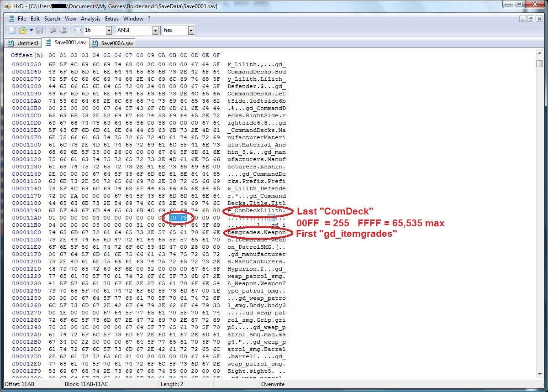548x392 pixels.
Task: Open the Extras menu
Action: point(112,19)
